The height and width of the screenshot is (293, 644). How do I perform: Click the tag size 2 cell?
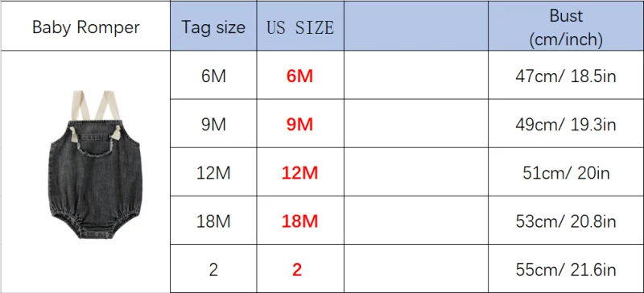coord(213,270)
